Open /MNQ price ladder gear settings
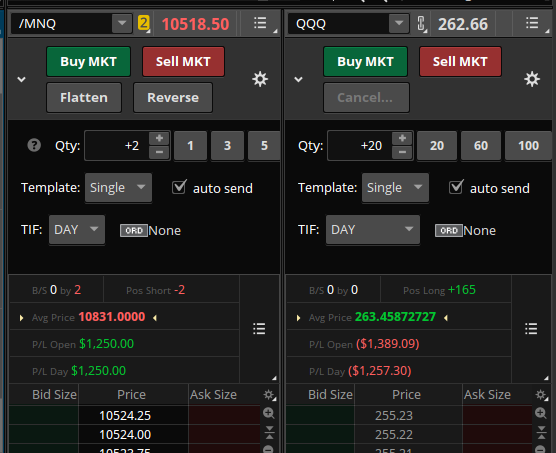The height and width of the screenshot is (453, 556). tap(269, 395)
